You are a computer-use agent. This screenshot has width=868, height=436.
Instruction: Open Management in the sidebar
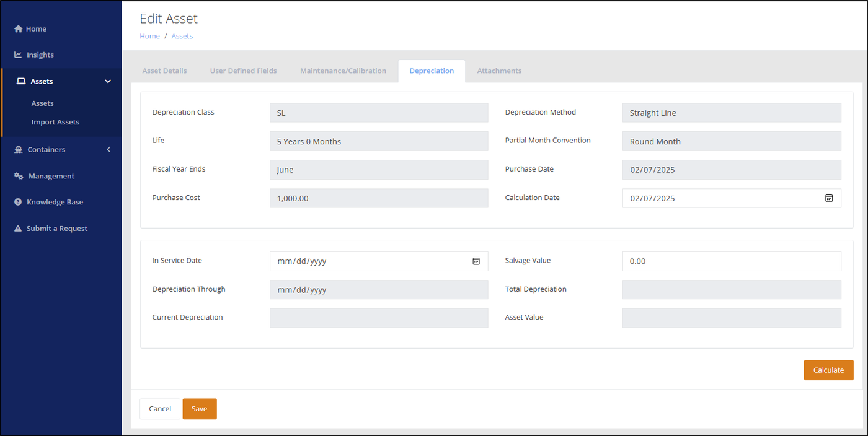point(51,177)
